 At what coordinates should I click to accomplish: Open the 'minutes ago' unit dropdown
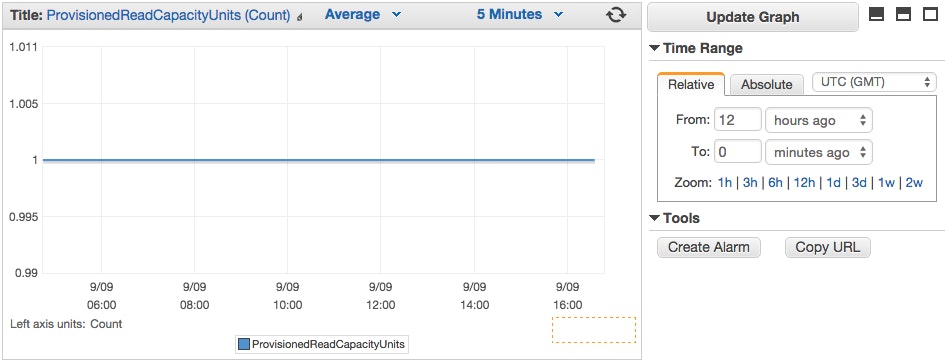[x=818, y=152]
